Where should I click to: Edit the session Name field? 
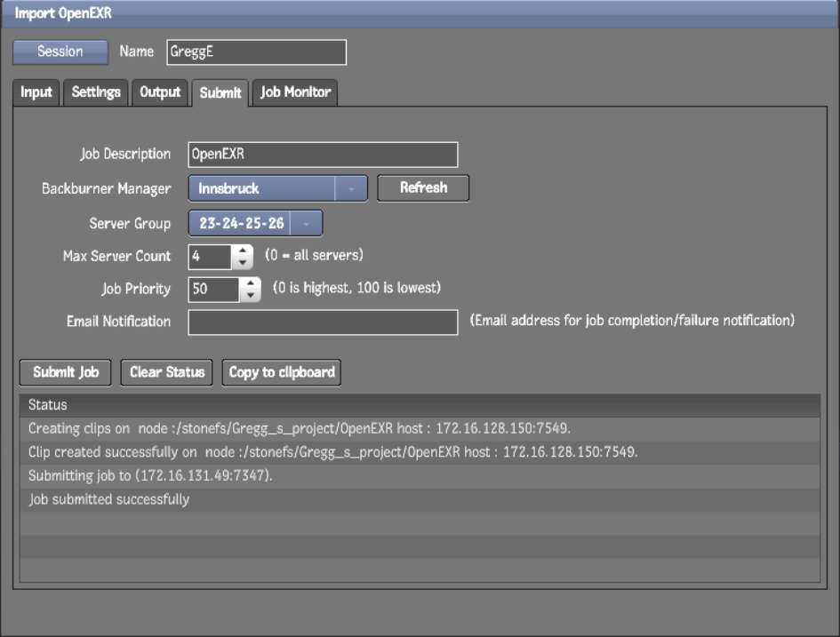tap(256, 52)
